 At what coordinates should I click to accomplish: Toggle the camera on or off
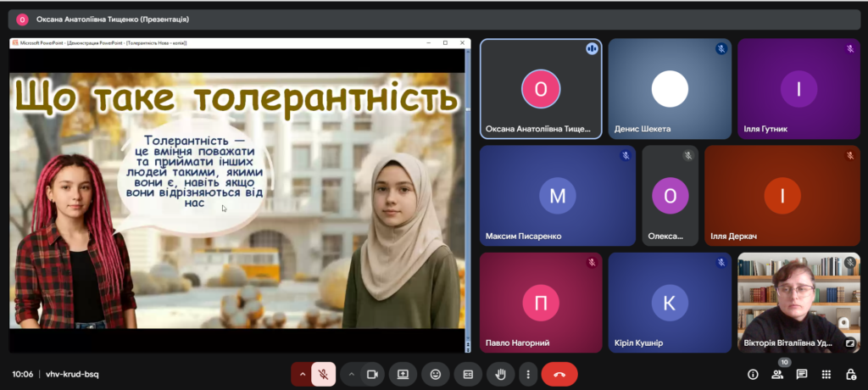tap(371, 374)
